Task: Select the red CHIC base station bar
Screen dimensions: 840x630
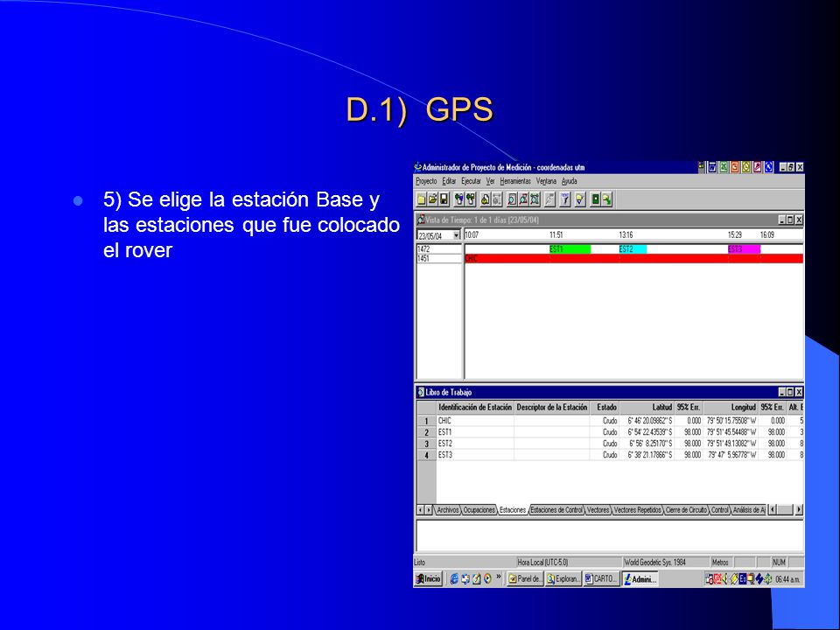Action: point(633,259)
